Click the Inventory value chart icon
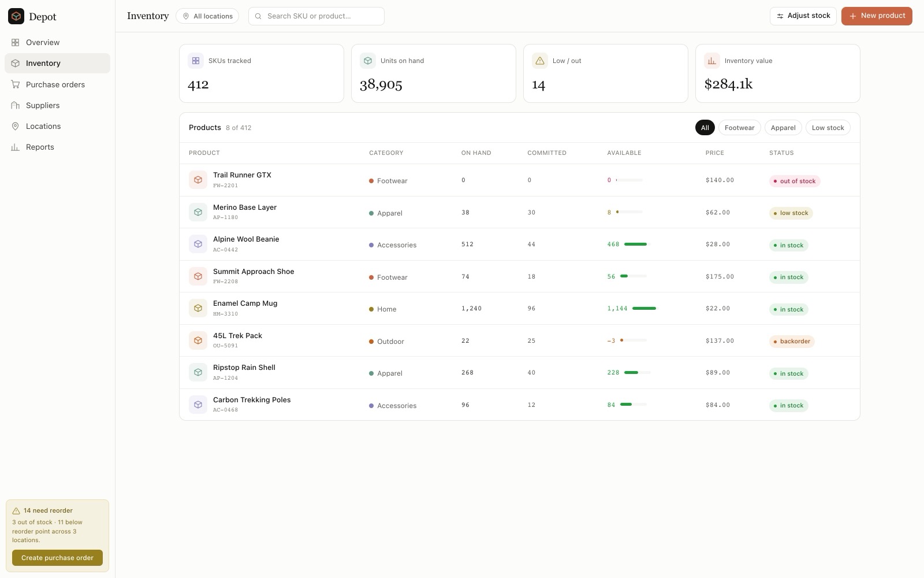 coord(712,61)
